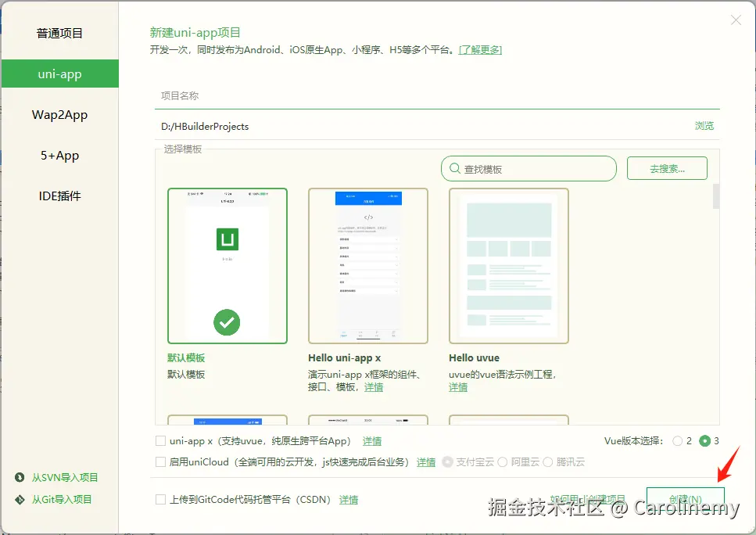The width and height of the screenshot is (756, 535).
Task: Select Vue version 2 radio button
Action: coord(677,441)
